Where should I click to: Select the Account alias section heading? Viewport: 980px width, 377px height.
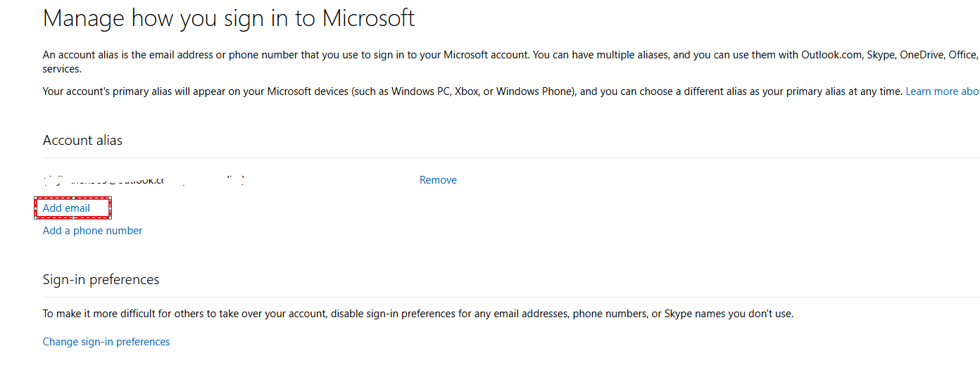(82, 140)
